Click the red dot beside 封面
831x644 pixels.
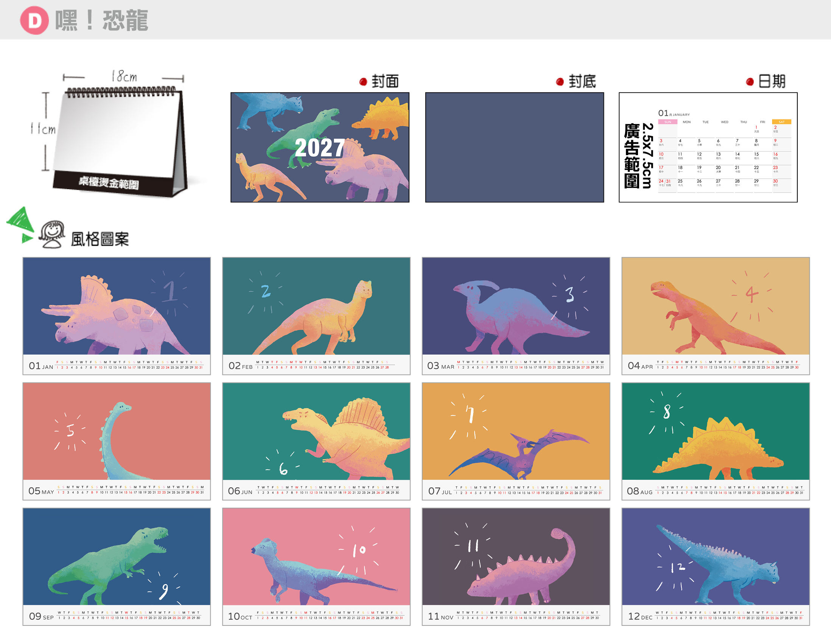pos(363,82)
